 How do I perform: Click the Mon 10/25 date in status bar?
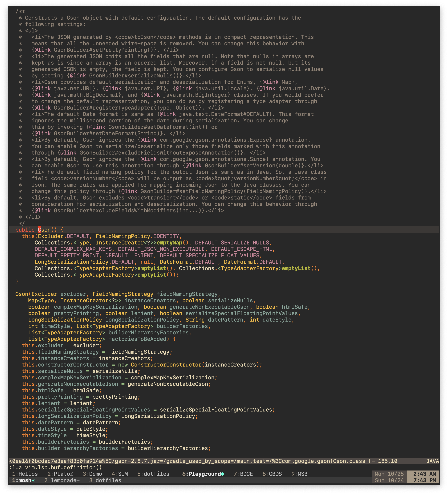(x=390, y=474)
